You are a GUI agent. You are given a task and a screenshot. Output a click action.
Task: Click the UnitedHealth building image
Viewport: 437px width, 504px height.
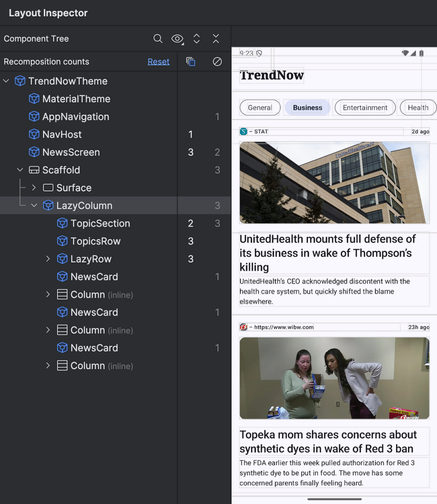click(334, 183)
